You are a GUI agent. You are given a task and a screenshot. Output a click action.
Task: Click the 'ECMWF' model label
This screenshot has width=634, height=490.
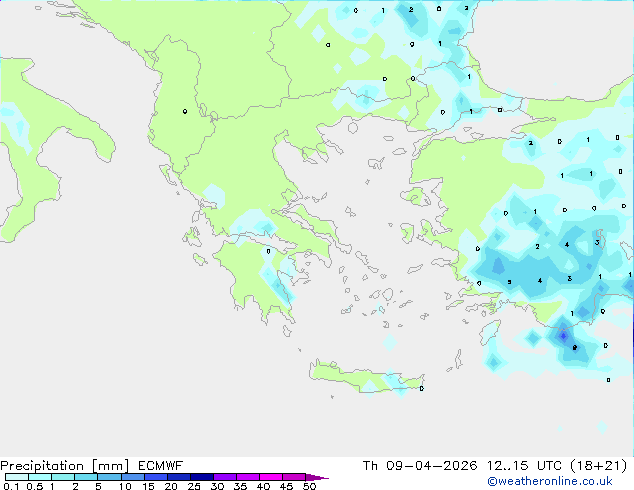coord(161,466)
